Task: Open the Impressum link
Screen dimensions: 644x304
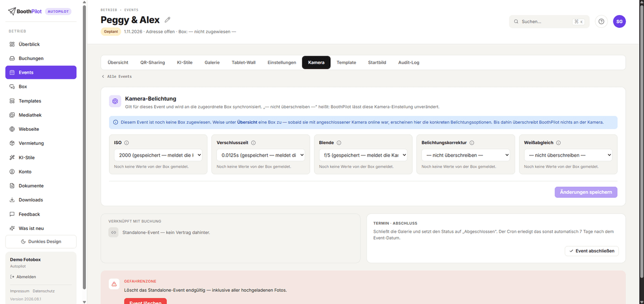Action: (19, 291)
